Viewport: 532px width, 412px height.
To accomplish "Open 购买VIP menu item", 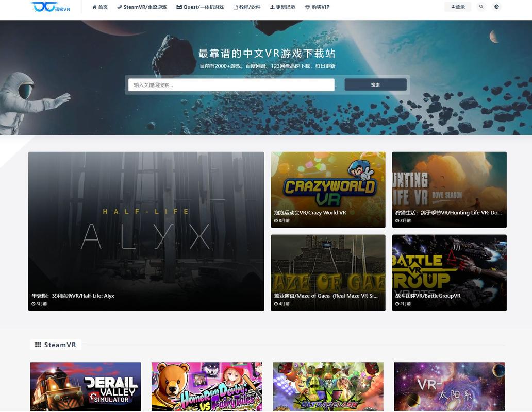I will [317, 7].
